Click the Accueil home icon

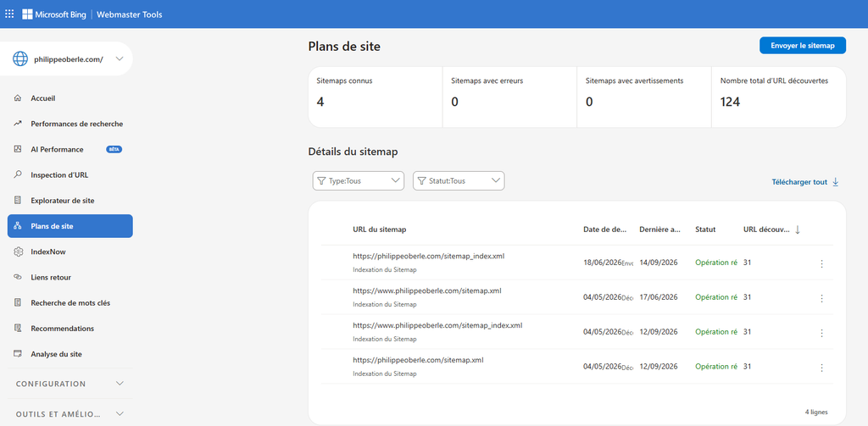click(18, 98)
